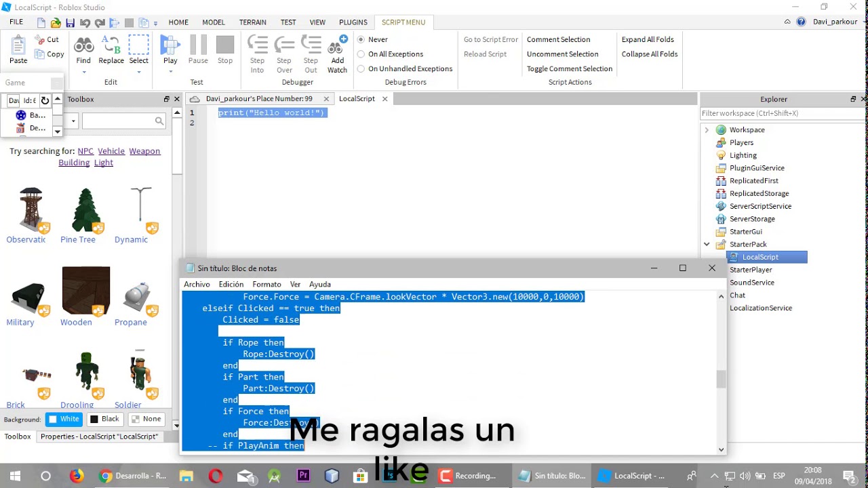Click the refresh icon in Game panel

coord(45,100)
